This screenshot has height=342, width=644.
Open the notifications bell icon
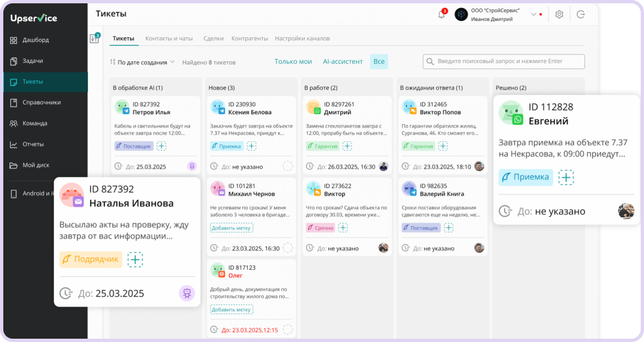tap(442, 15)
